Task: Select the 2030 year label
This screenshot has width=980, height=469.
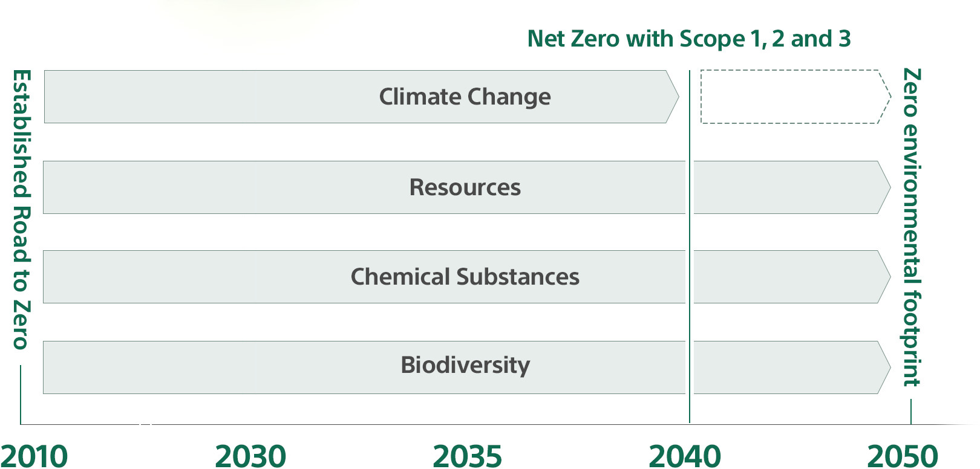Action: pos(250,456)
